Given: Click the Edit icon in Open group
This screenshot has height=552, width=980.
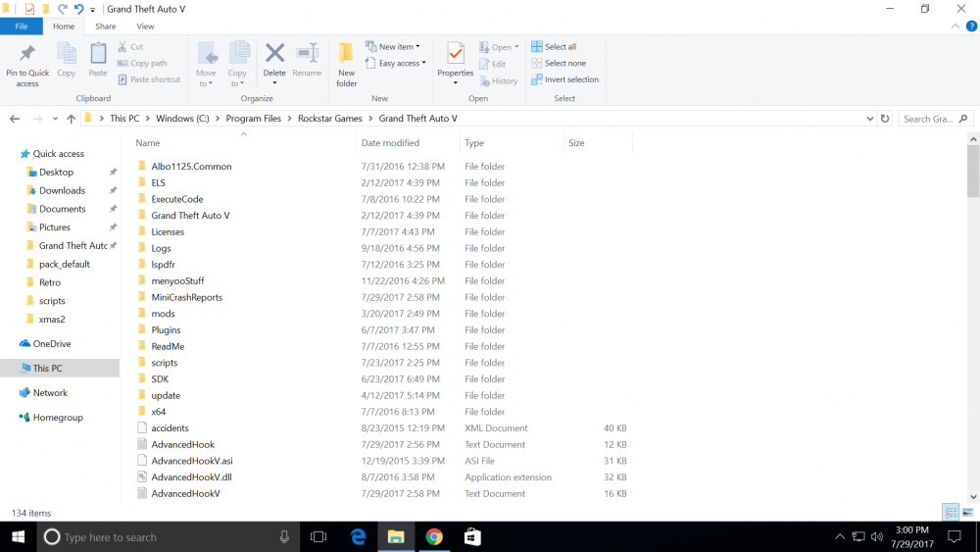Looking at the screenshot, I should [484, 64].
